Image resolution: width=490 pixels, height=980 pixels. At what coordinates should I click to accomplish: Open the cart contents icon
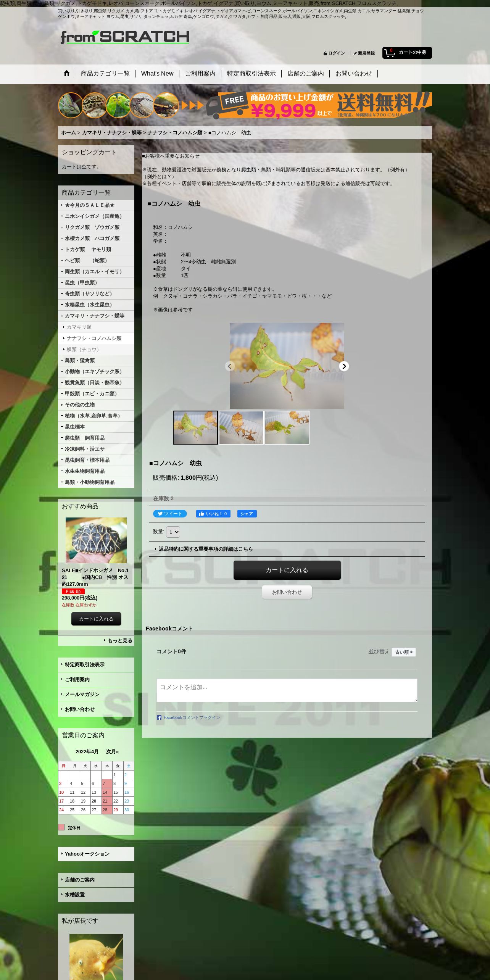click(x=407, y=53)
